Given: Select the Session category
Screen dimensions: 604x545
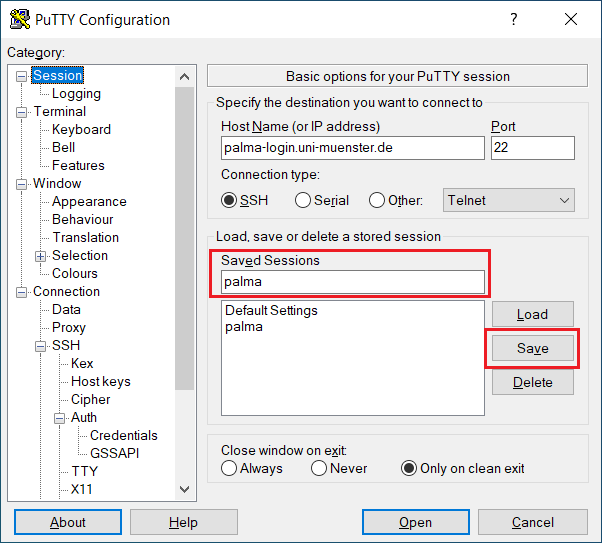Looking at the screenshot, I should pyautogui.click(x=58, y=75).
